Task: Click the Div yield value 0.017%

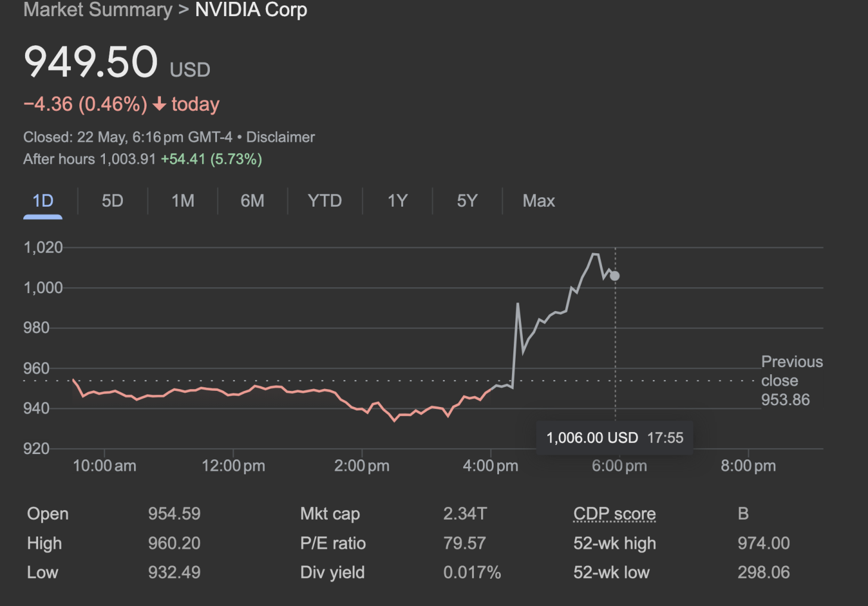Action: click(x=472, y=573)
